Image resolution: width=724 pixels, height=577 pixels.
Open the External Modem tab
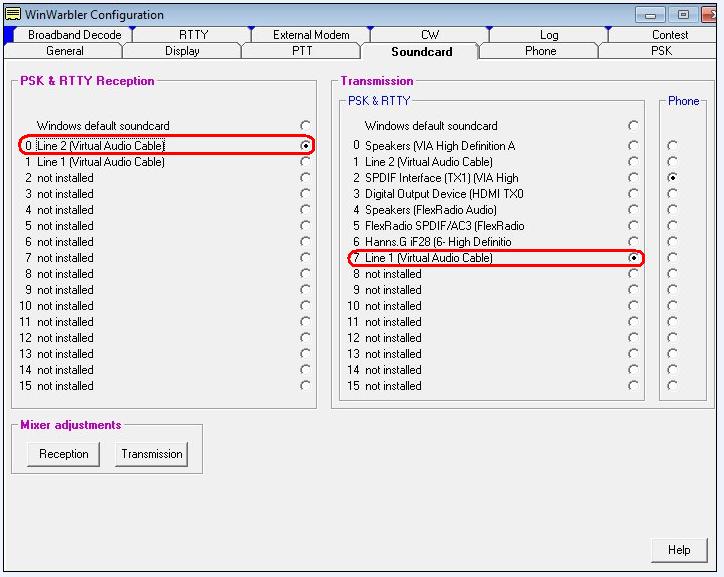311,35
